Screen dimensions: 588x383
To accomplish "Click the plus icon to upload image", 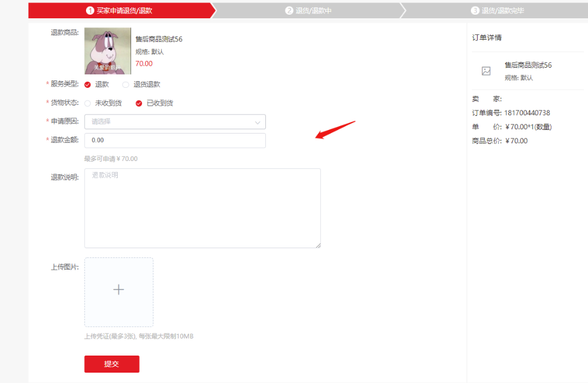I will click(x=119, y=290).
